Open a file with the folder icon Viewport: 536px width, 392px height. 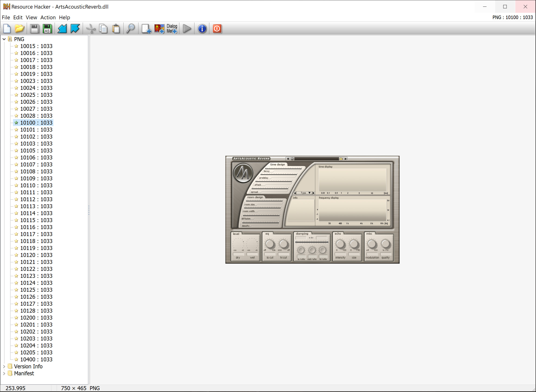[x=20, y=29]
